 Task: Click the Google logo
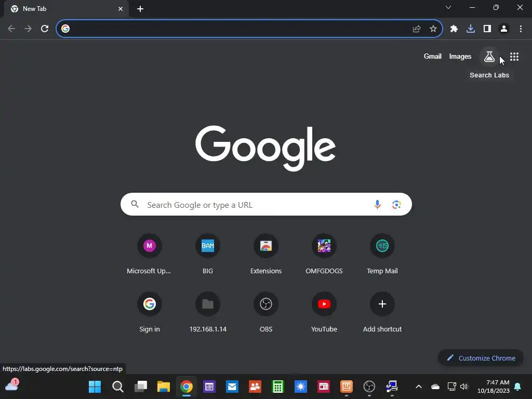(x=265, y=148)
